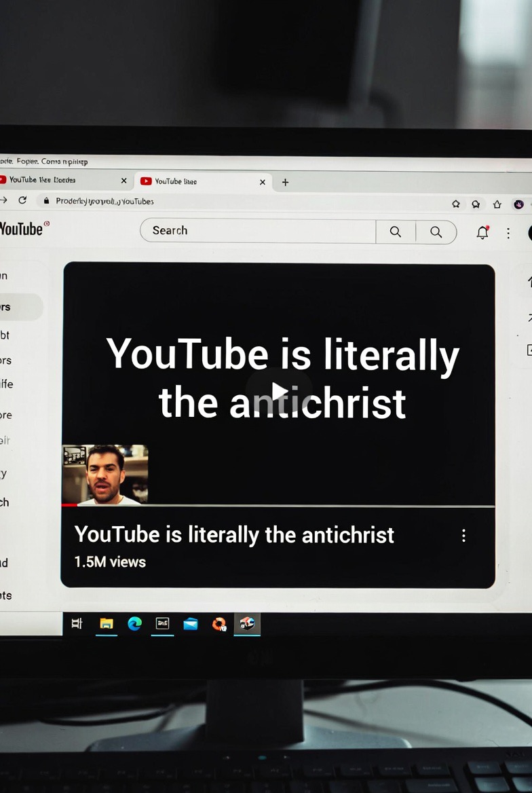The height and width of the screenshot is (793, 532).
Task: Open the three-dot menu beside the bell
Action: pos(508,233)
